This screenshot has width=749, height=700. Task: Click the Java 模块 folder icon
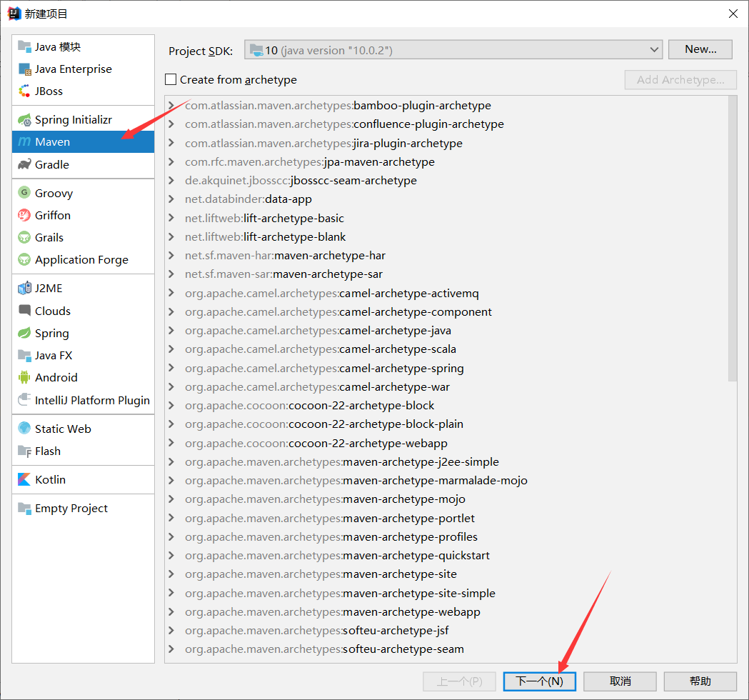[24, 46]
